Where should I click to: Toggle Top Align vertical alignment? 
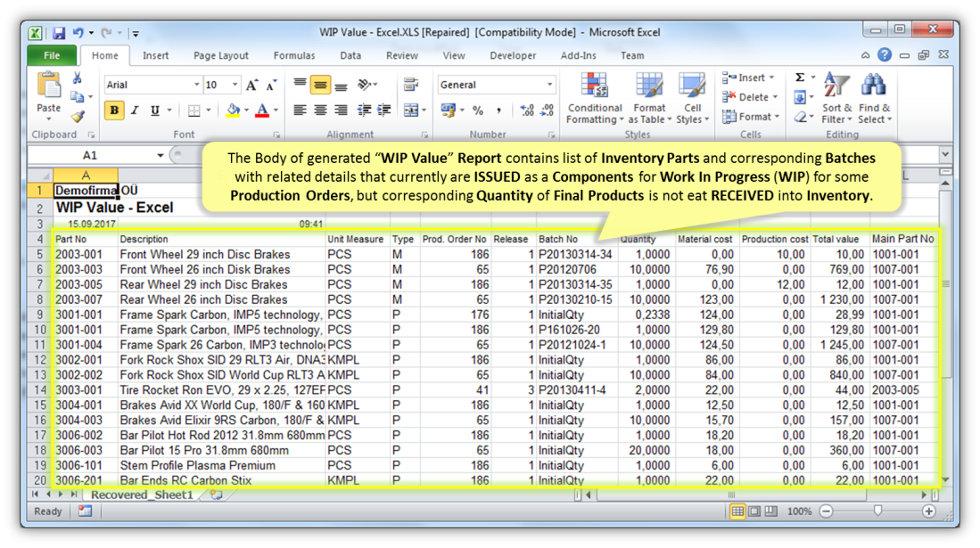[300, 85]
